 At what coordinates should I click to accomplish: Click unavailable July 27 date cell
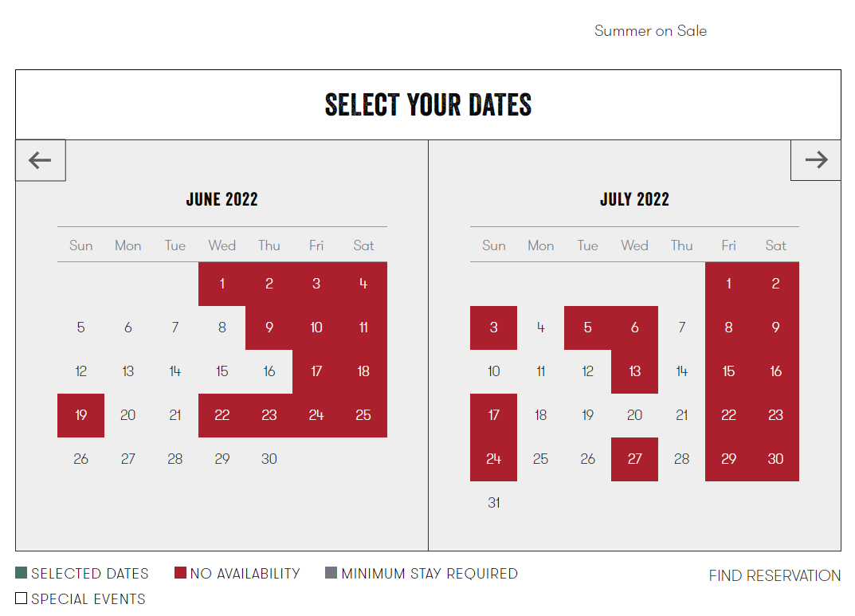tap(635, 459)
